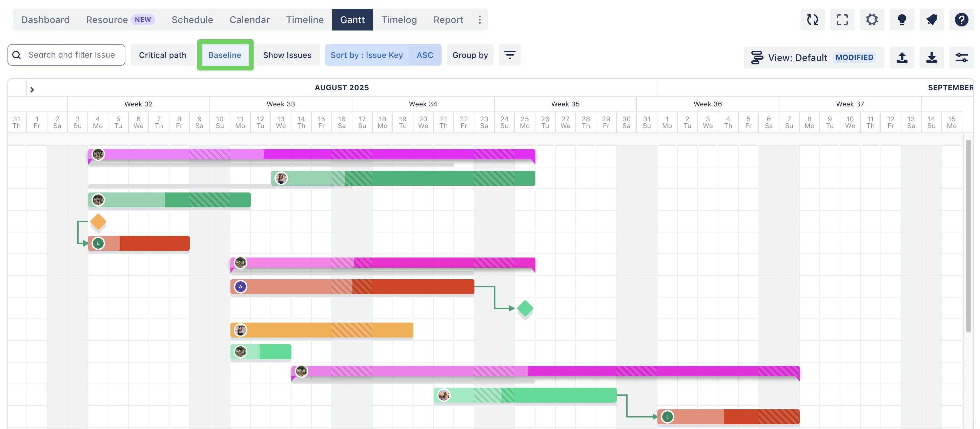Click the short red task bar in Week 32
This screenshot has width=980, height=429.
[x=139, y=243]
